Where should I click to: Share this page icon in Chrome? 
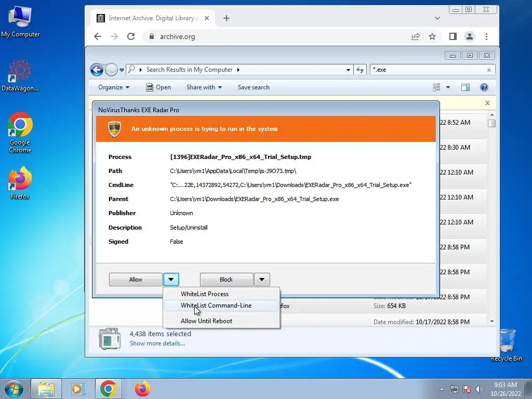(x=416, y=37)
